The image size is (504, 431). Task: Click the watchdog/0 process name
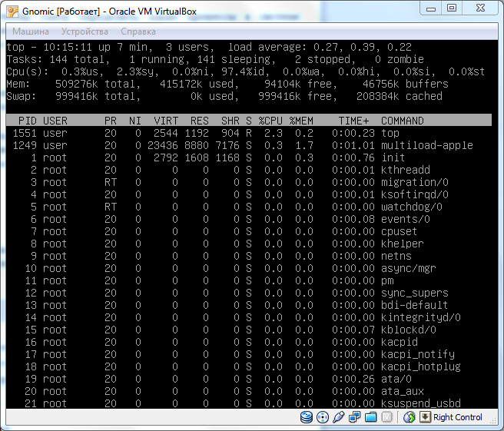point(412,207)
